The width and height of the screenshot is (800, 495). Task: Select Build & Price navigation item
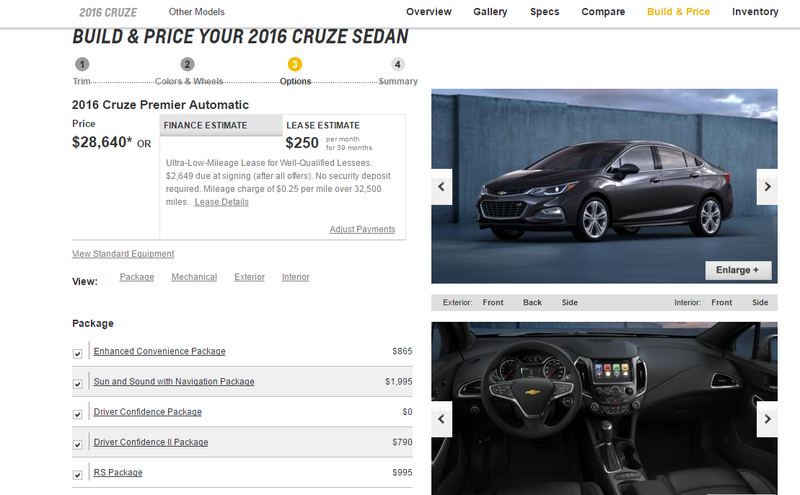679,12
